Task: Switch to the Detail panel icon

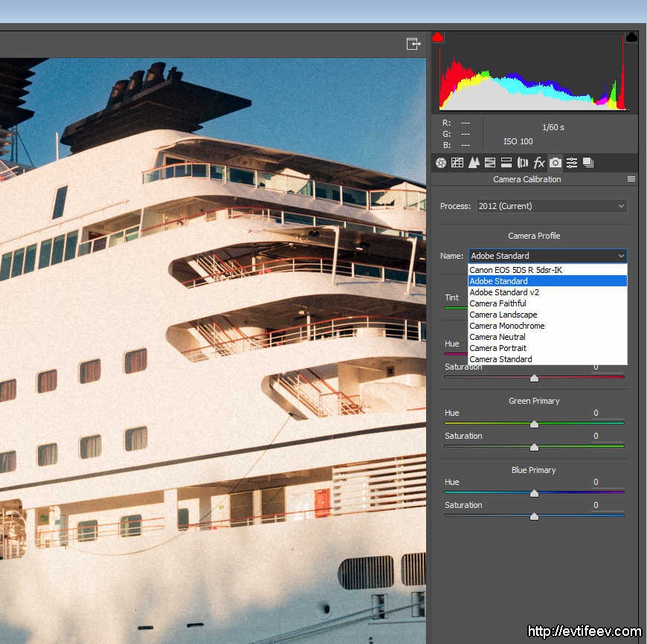Action: pos(474,163)
